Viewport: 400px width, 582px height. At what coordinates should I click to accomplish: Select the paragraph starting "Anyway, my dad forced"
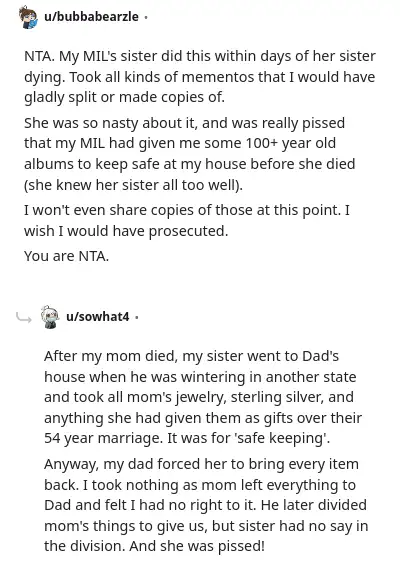206,505
